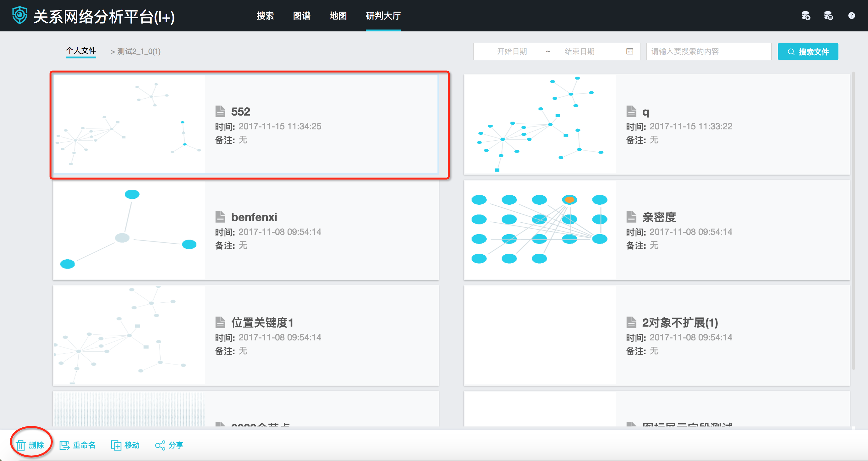868x461 pixels.
Task: Click the file icon next to 位置关键度1
Action: tap(220, 322)
